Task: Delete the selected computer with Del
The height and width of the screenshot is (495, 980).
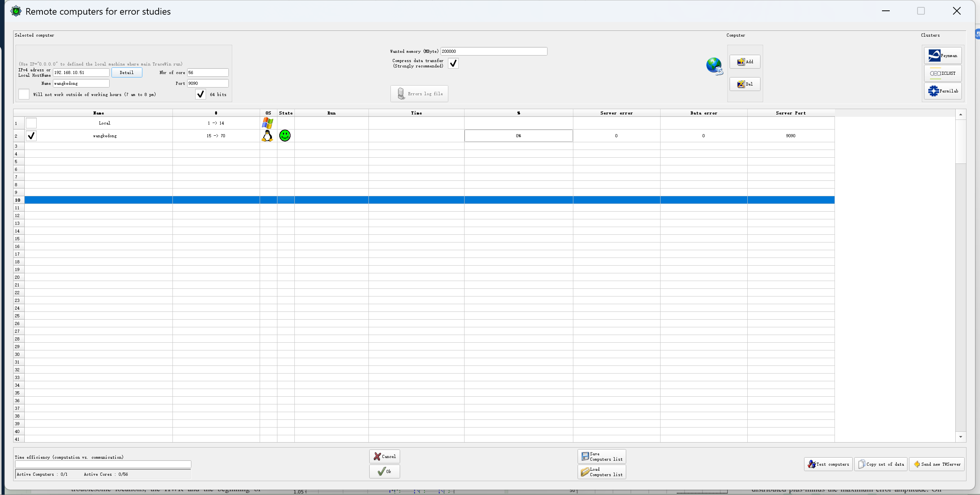Action: pos(745,84)
